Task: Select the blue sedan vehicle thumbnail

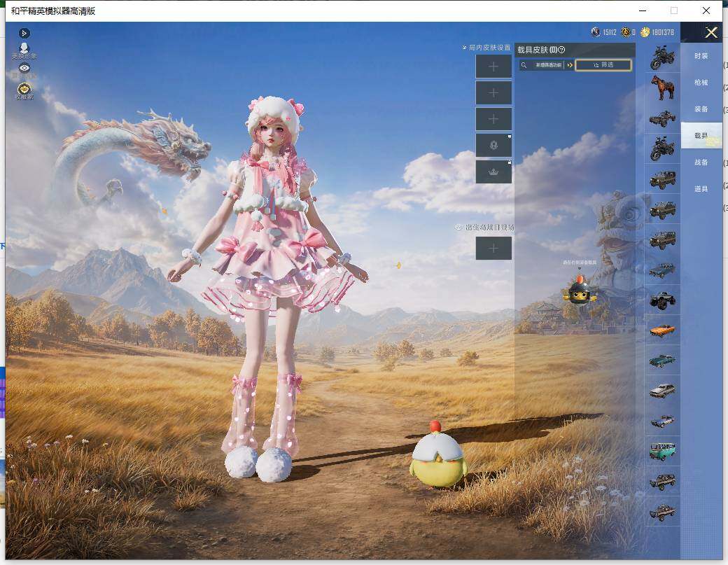Action: (662, 270)
